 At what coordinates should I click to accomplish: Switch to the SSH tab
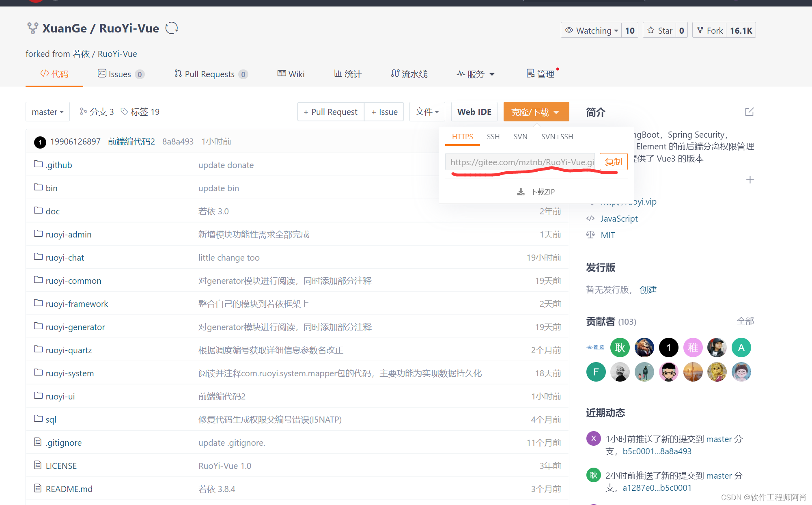493,137
